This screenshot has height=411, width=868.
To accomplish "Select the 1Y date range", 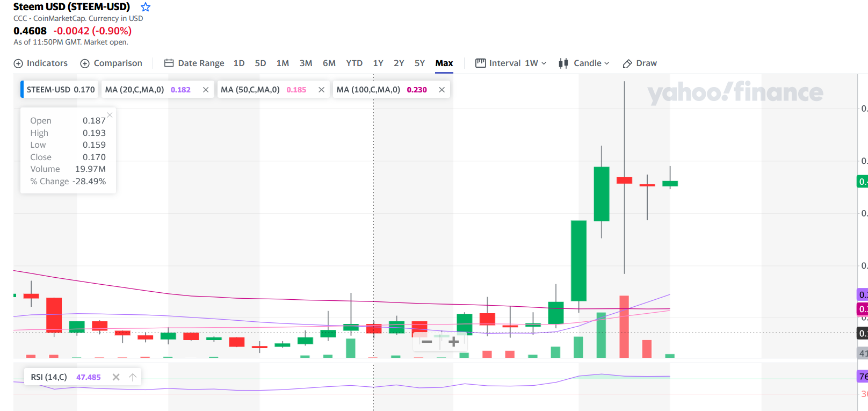I will click(378, 63).
